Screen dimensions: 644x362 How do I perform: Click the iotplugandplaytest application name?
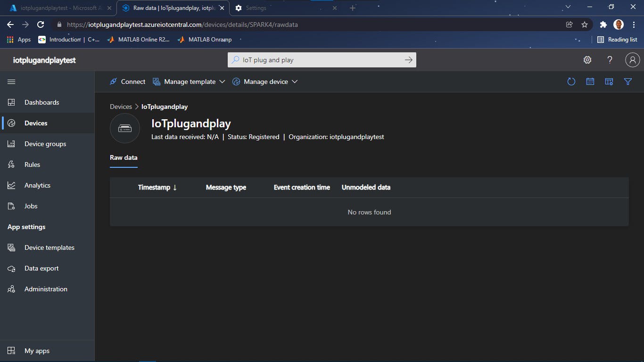(x=44, y=60)
